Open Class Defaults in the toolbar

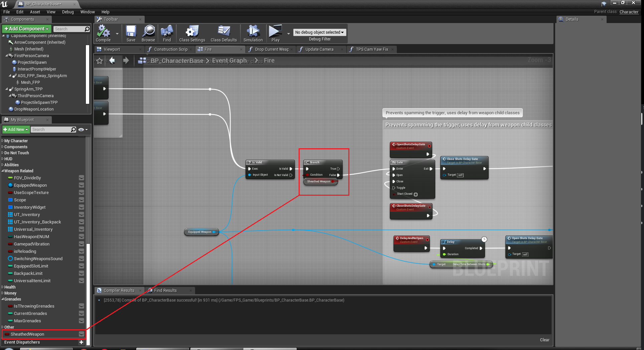coord(223,32)
